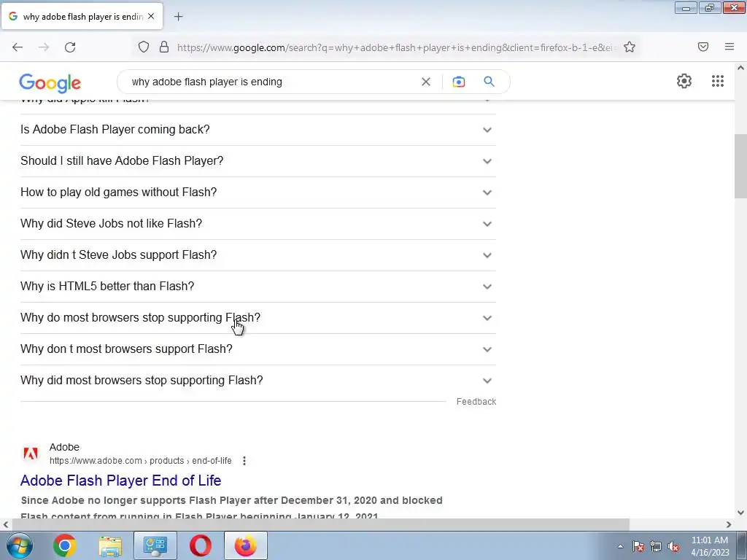The image size is (747, 560).
Task: Reload the current page
Action: click(70, 47)
